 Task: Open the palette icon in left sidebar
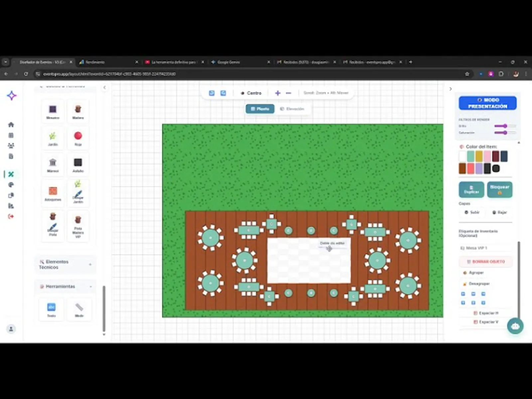tap(11, 185)
